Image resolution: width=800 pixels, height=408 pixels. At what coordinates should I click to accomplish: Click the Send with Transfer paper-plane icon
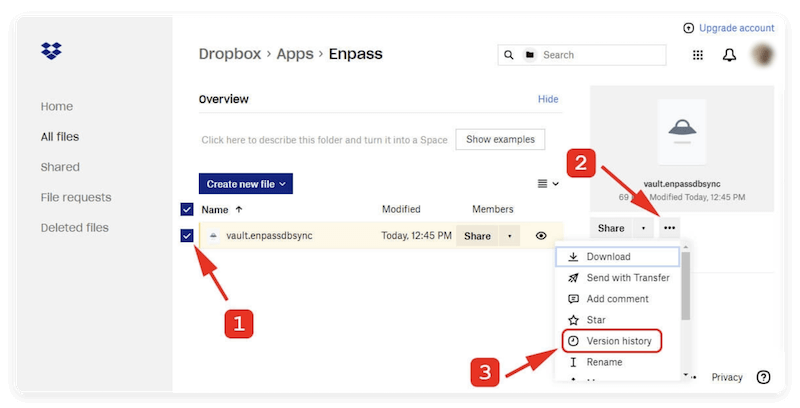(573, 278)
